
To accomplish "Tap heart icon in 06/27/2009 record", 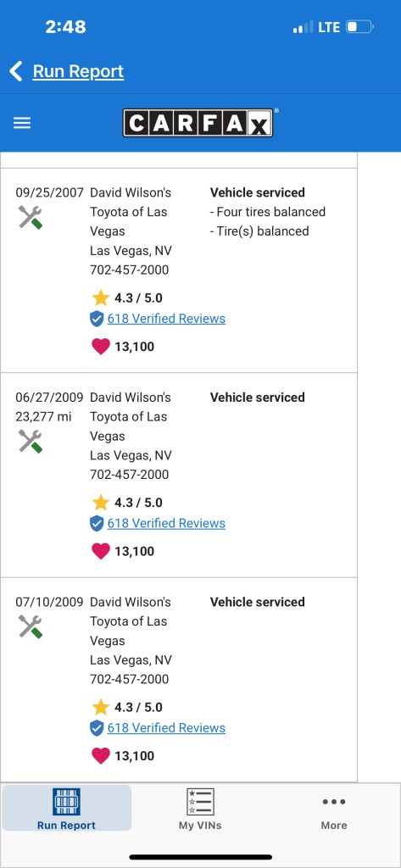I will (100, 551).
